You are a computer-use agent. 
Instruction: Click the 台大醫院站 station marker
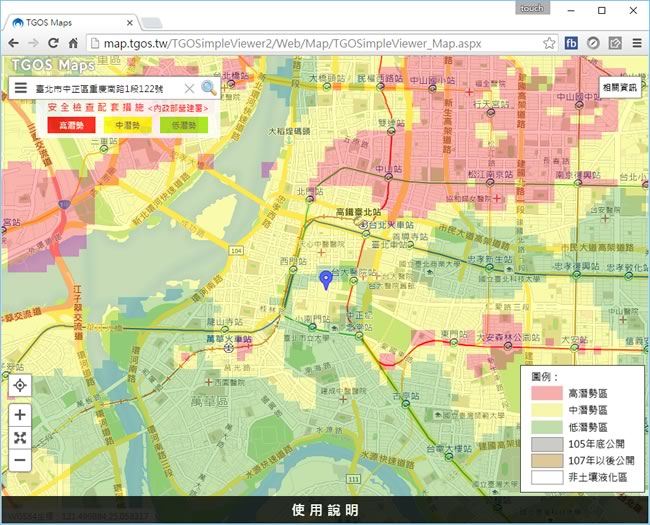(354, 281)
